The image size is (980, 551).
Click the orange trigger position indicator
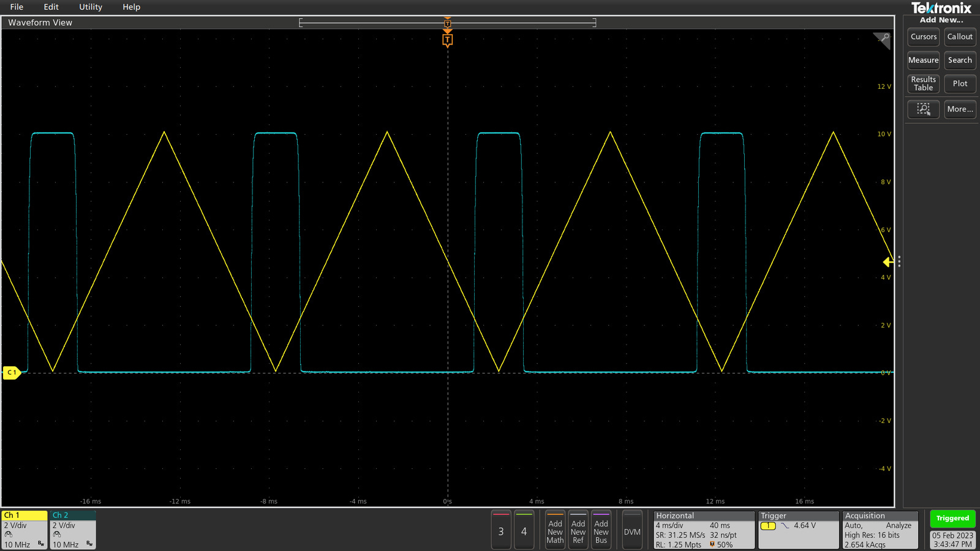pos(448,39)
